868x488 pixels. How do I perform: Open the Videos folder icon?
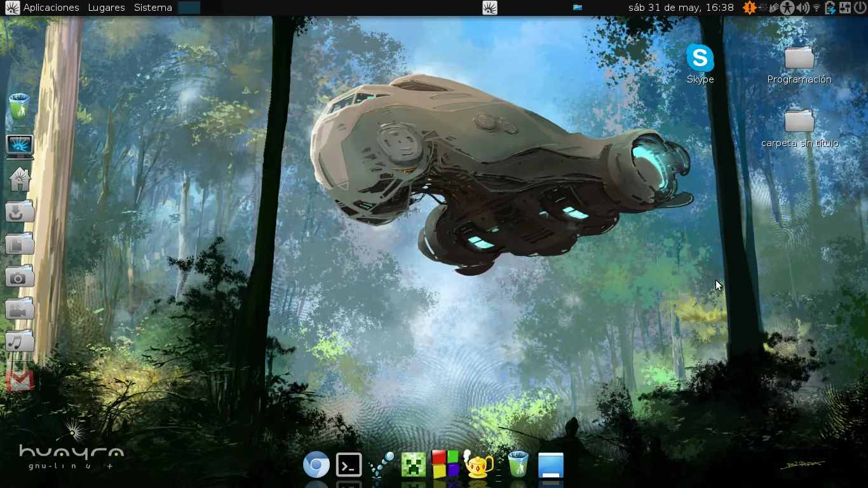click(x=20, y=309)
